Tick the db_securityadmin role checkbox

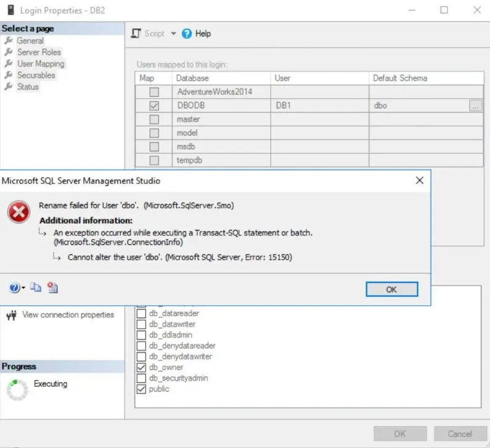click(x=141, y=378)
